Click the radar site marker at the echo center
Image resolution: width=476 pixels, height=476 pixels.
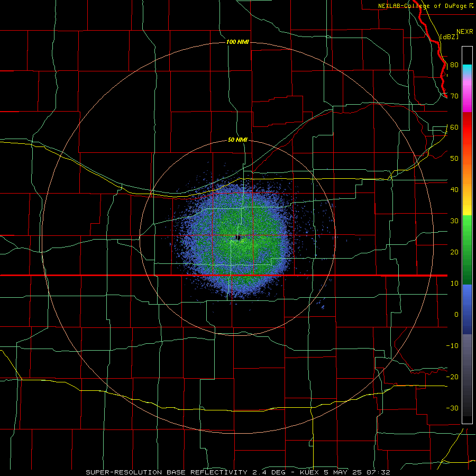tap(239, 237)
